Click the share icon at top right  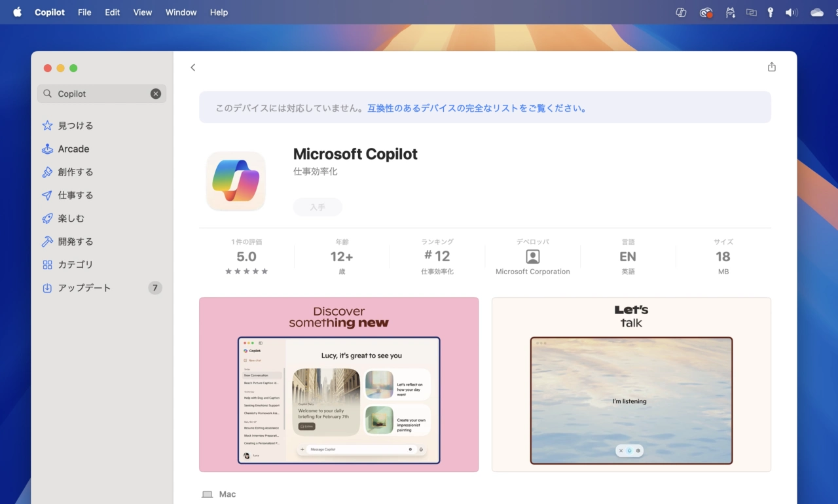(x=771, y=67)
